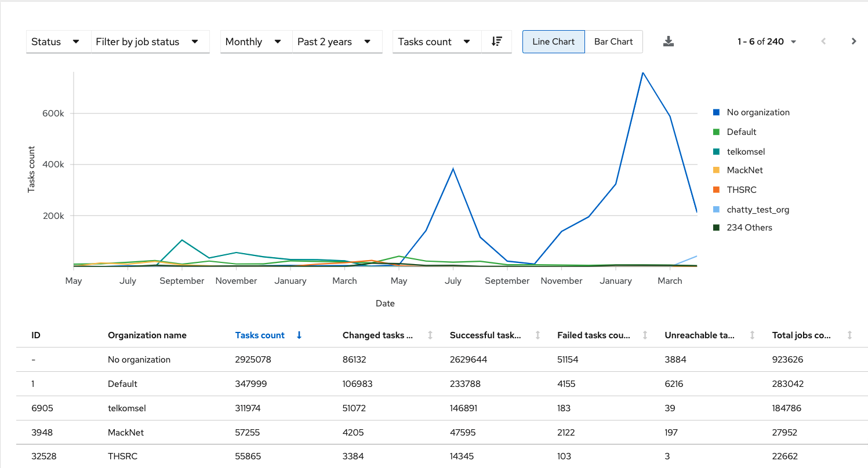Click the descending arrow on Tasks count header

(299, 335)
